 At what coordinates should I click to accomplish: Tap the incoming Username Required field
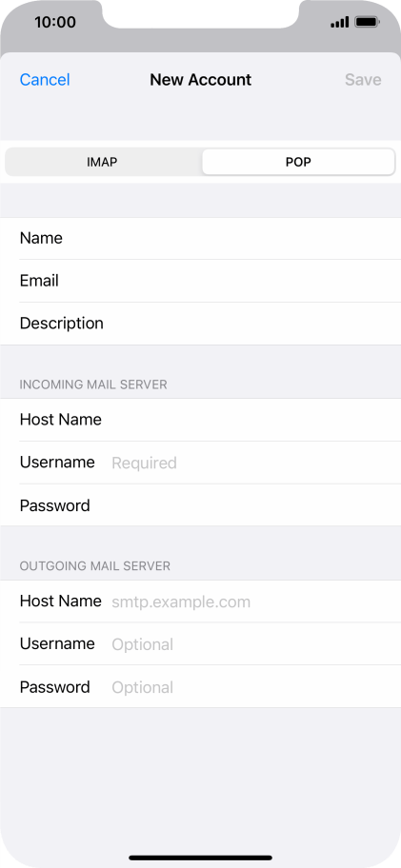[x=200, y=463]
